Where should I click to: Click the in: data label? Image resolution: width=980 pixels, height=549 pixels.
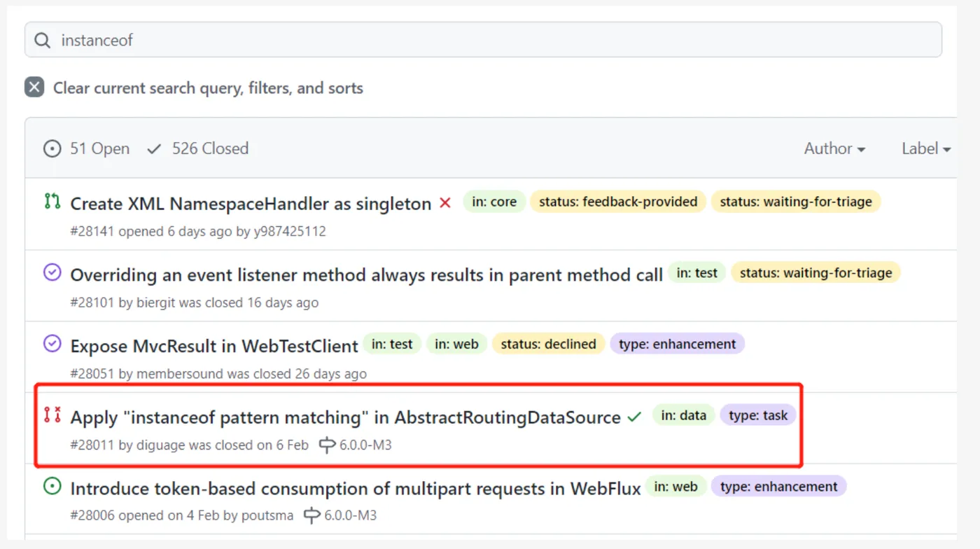(x=684, y=415)
